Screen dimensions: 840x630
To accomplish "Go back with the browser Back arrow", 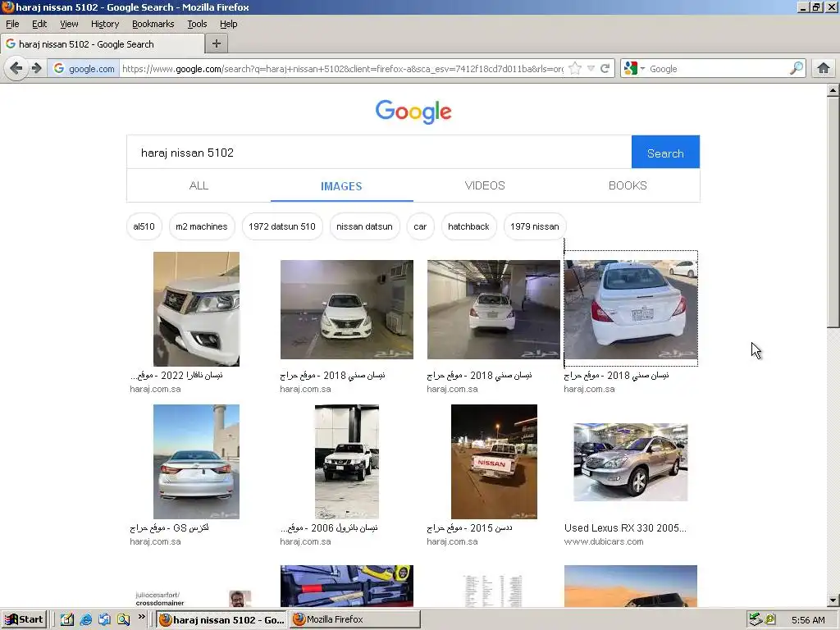I will (x=16, y=68).
